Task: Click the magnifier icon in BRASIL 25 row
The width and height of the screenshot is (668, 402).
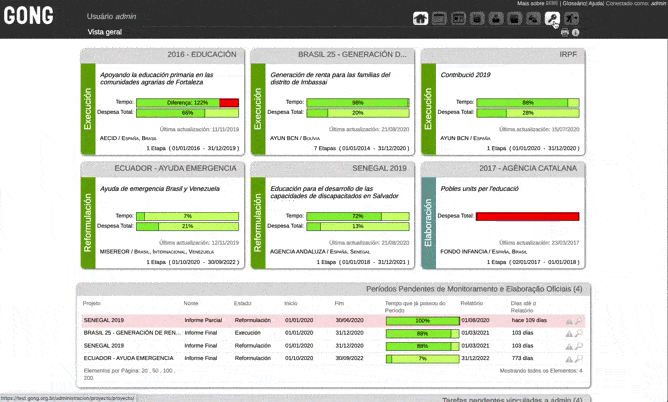Action: tap(578, 333)
